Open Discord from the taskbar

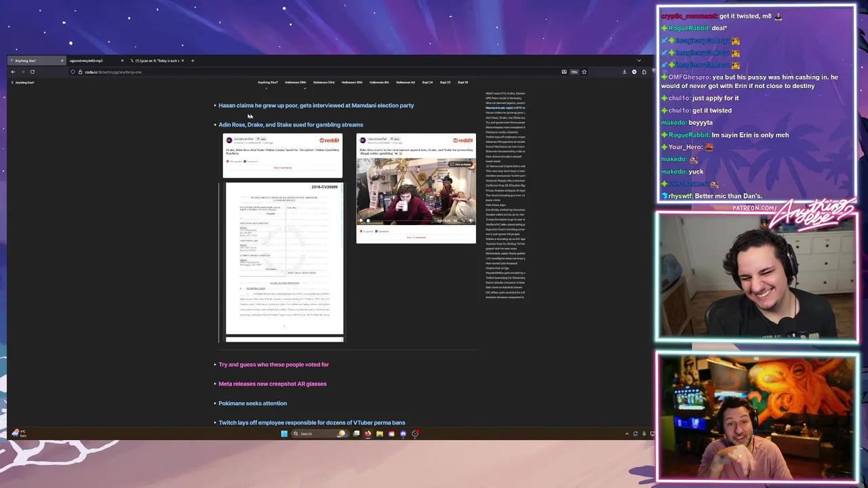(403, 434)
